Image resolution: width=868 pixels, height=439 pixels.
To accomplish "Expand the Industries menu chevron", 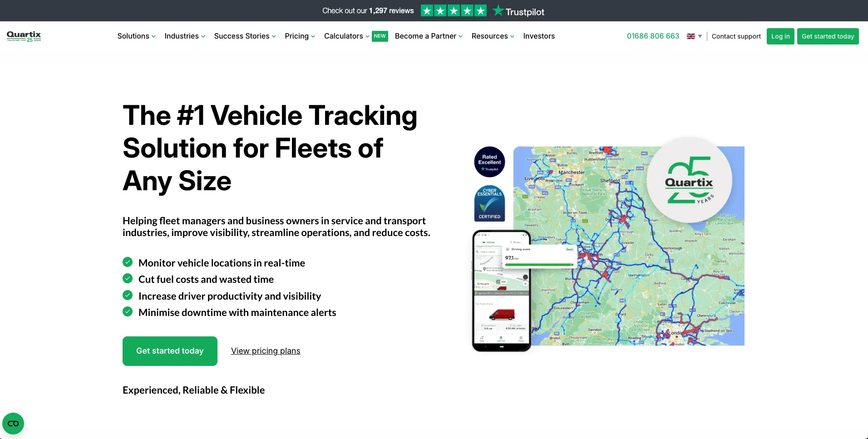I will point(203,37).
